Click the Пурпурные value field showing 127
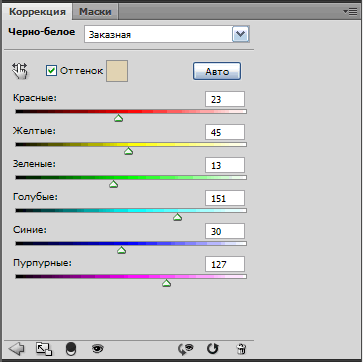The width and height of the screenshot is (363, 362). pyautogui.click(x=225, y=264)
